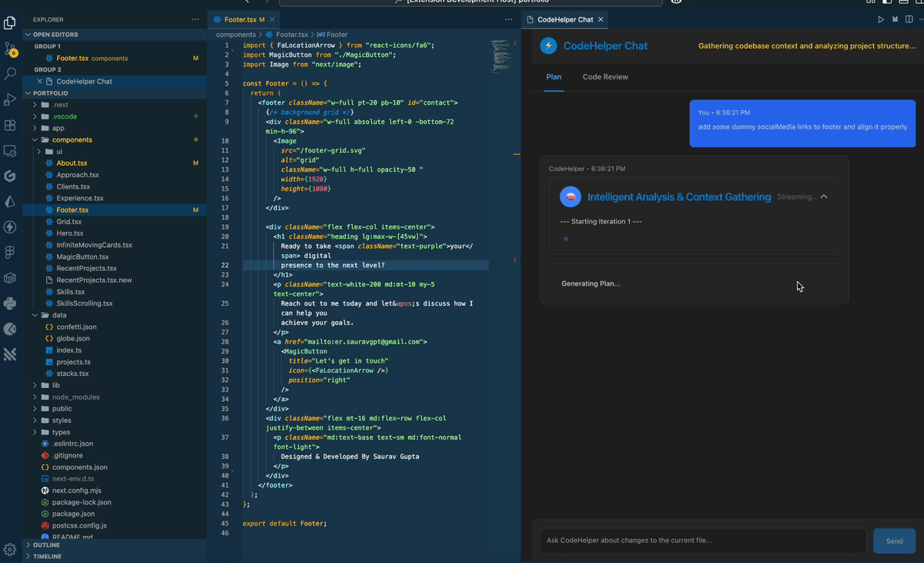Click the Send button
The height and width of the screenshot is (563, 924).
[x=894, y=541]
